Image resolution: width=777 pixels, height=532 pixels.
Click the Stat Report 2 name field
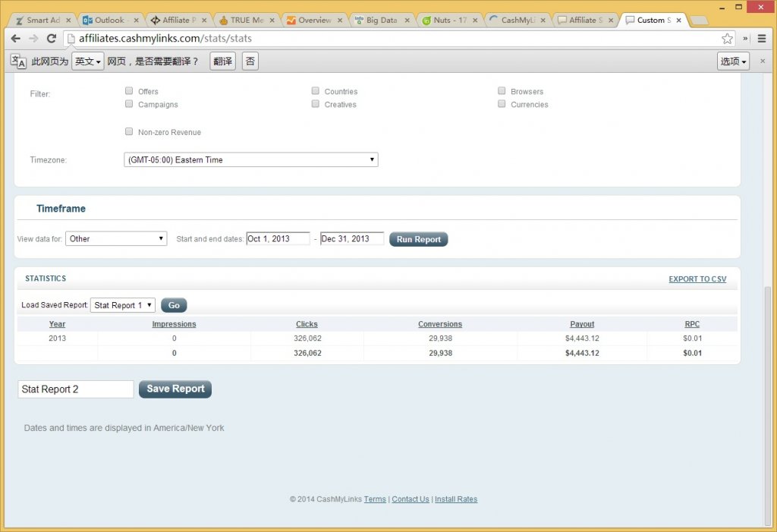(76, 389)
